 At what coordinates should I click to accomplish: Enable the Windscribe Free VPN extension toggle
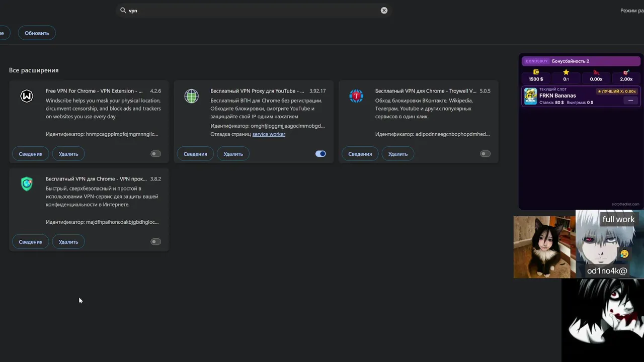tap(156, 154)
